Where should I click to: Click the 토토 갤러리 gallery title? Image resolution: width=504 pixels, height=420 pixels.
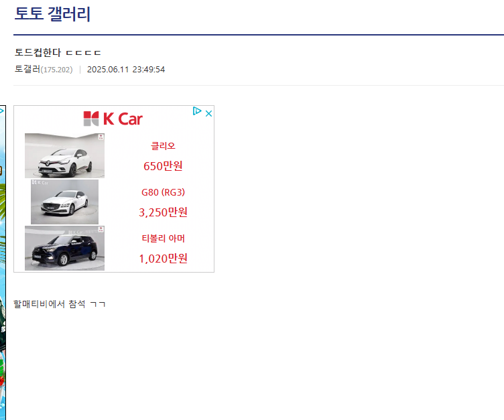click(x=52, y=14)
